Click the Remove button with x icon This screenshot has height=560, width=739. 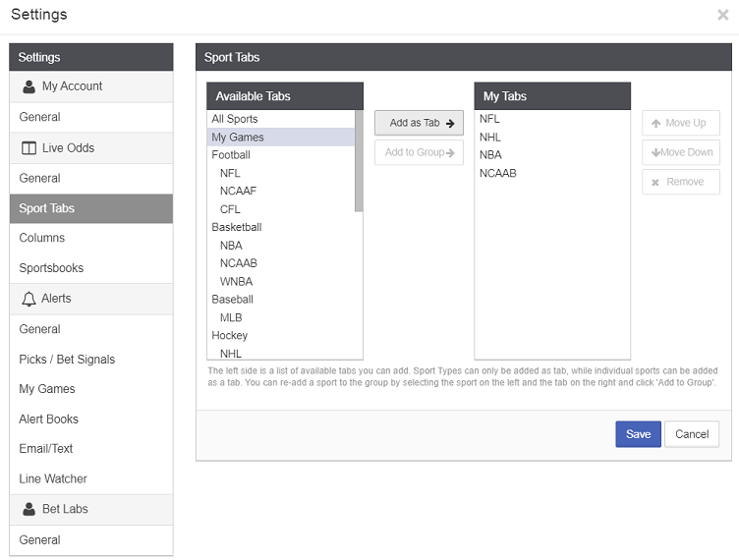pyautogui.click(x=680, y=182)
